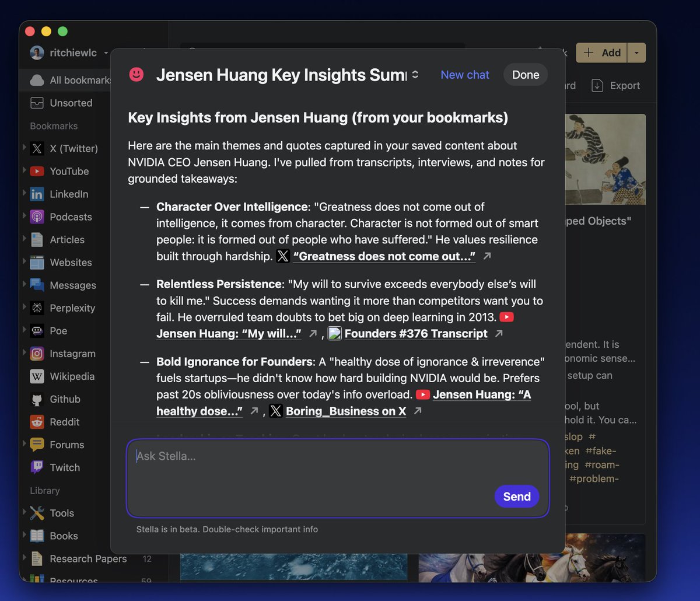
Task: Expand the Articles collection tree
Action: coord(24,238)
